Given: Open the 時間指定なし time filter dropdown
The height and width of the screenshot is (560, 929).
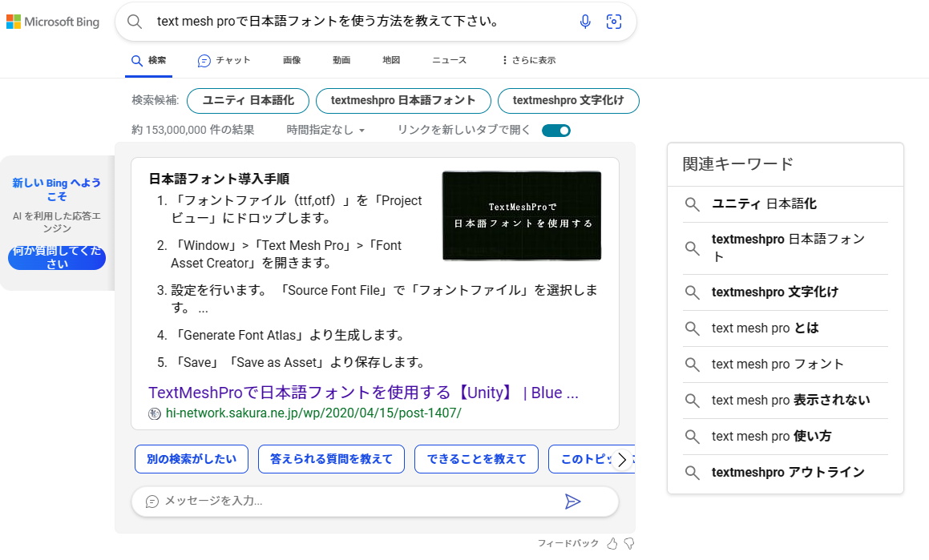Looking at the screenshot, I should 325,130.
